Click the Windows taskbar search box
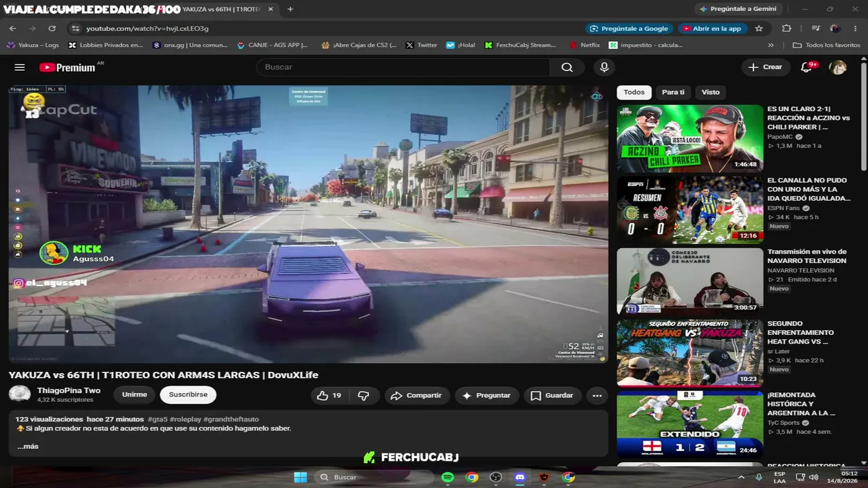The image size is (868, 488). (373, 477)
